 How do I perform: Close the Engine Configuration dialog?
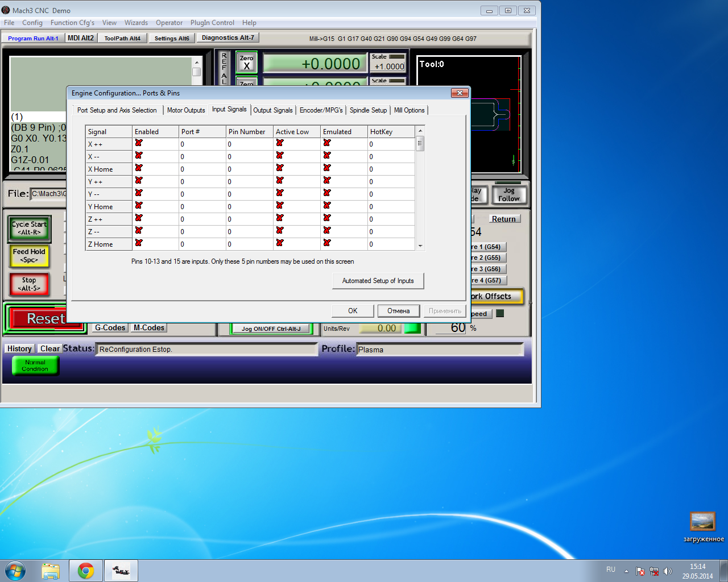(x=459, y=93)
